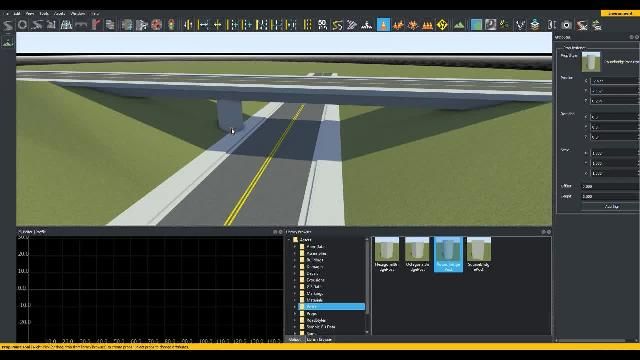Close the attributes panel on right
This screenshot has height=360, width=640.
[637, 37]
